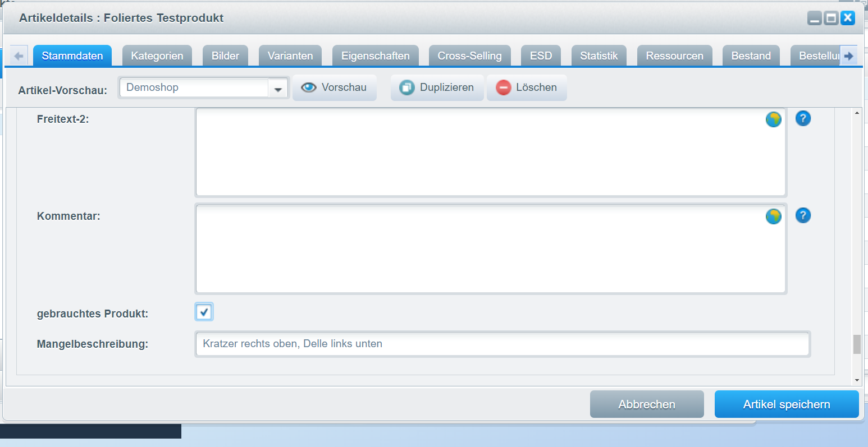Maximize the Artikeldetails window
The image size is (868, 447).
tap(832, 18)
